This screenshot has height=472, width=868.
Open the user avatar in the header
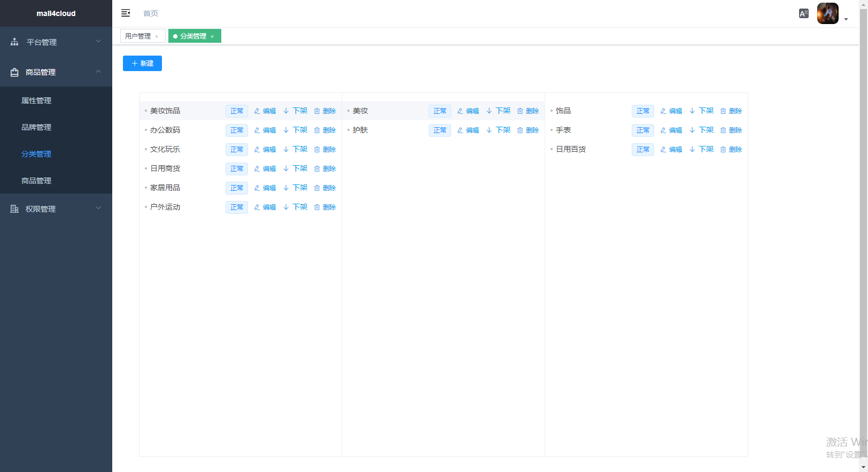pyautogui.click(x=827, y=13)
